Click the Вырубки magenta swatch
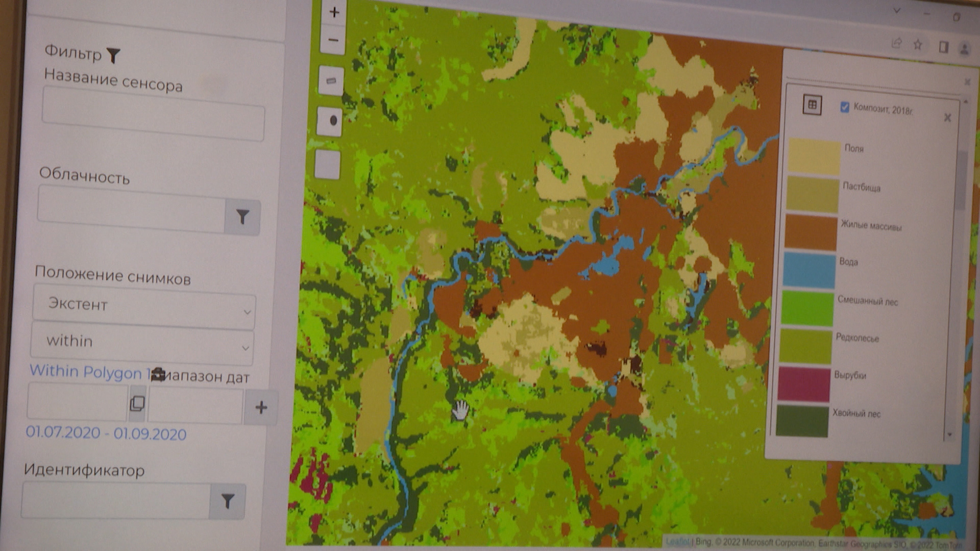980x551 pixels. (804, 384)
